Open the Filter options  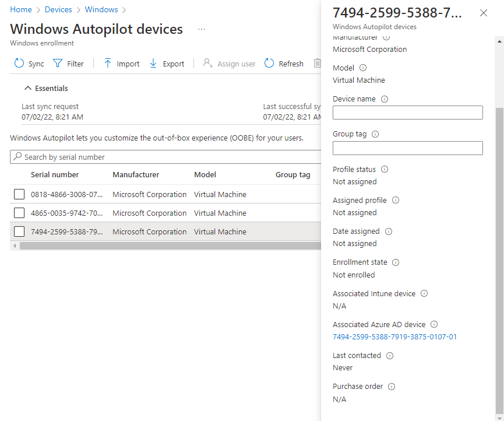pos(68,64)
